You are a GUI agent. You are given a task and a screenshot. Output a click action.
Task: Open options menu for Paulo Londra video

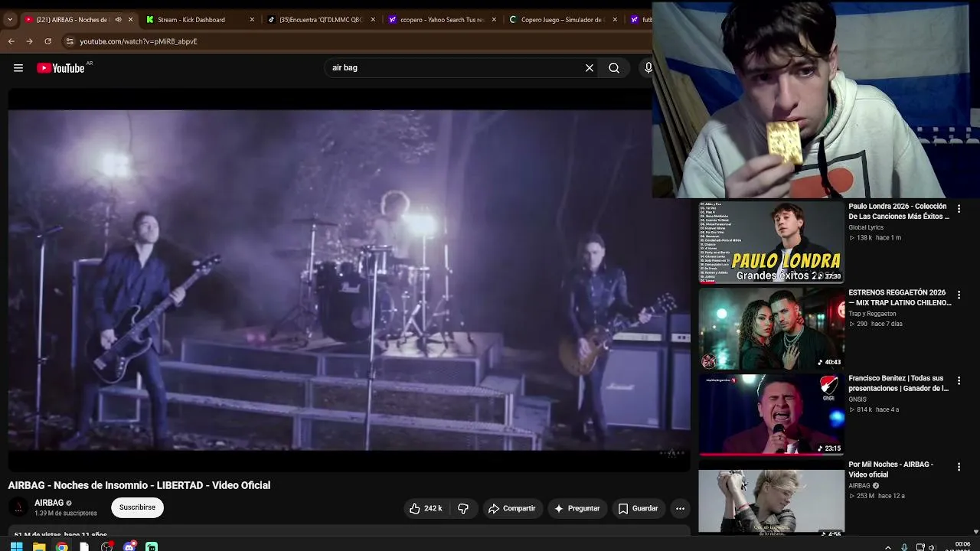click(x=959, y=208)
